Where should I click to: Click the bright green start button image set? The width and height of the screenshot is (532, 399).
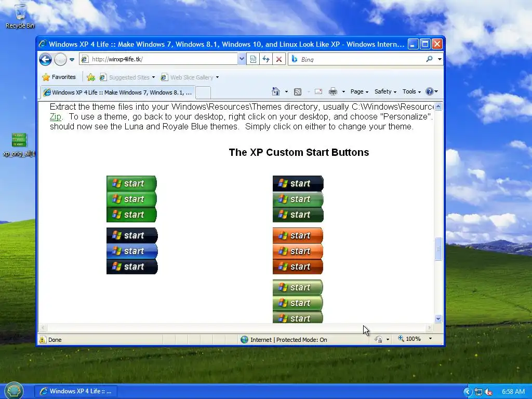tap(131, 199)
